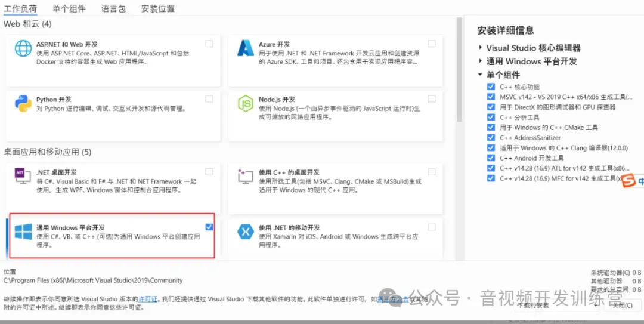Switch to the 语言包 tab
Screen dimensions: 644x324
coord(113,8)
